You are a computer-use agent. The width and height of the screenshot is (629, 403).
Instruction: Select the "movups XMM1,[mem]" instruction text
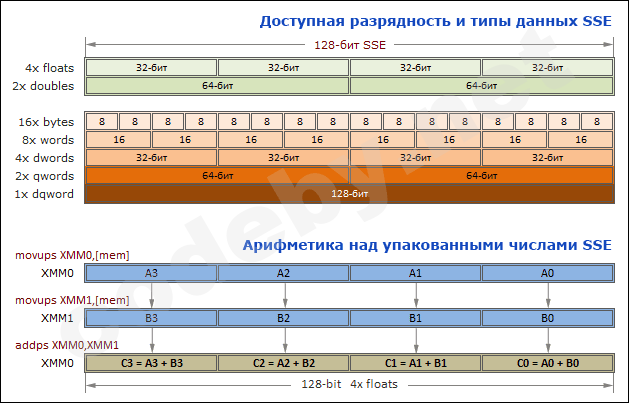coord(72,300)
